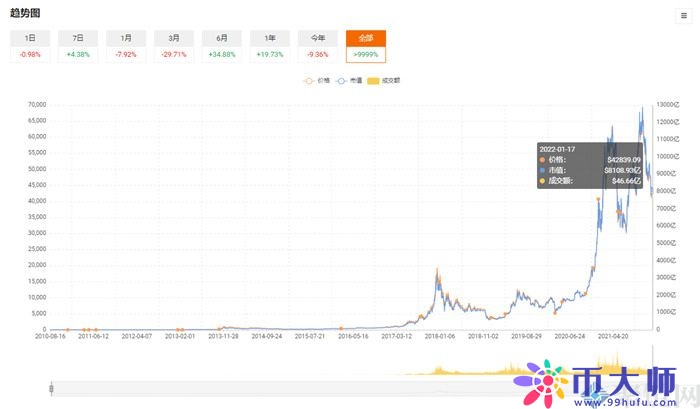This screenshot has width=700, height=409.
Task: Click the 2018-01-06 price peak on chart
Action: pos(437,270)
